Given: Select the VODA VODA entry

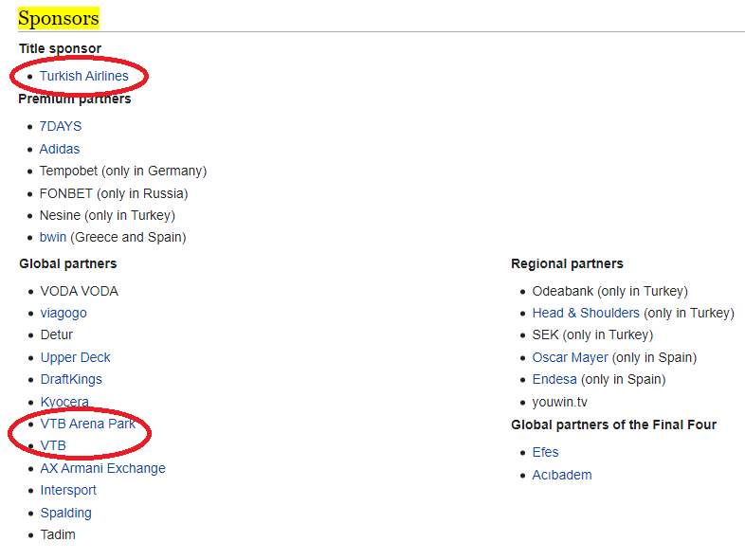Looking at the screenshot, I should (x=80, y=291).
